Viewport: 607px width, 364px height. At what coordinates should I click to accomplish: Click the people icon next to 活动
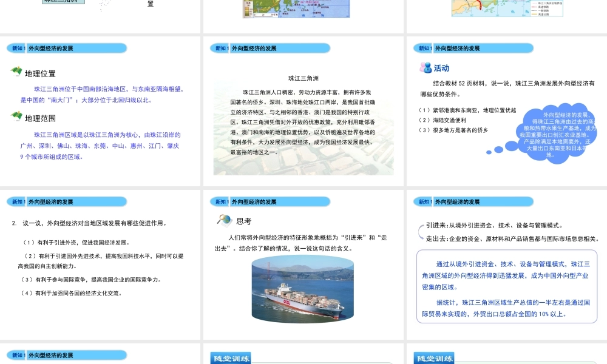[x=426, y=68]
